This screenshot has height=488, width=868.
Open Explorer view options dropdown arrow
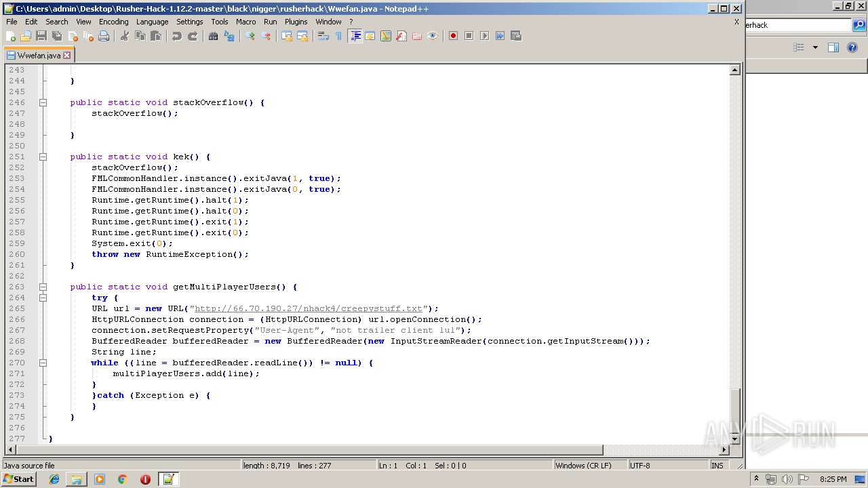[x=815, y=47]
